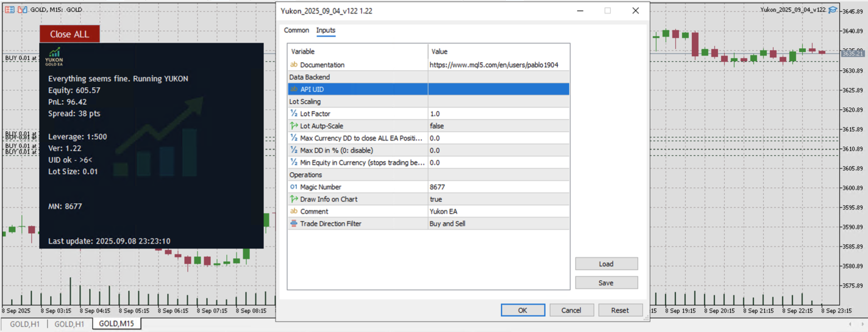Click the 'Spread: 38 pts' text on panel
Screen dimensions: 868x332
click(x=74, y=114)
